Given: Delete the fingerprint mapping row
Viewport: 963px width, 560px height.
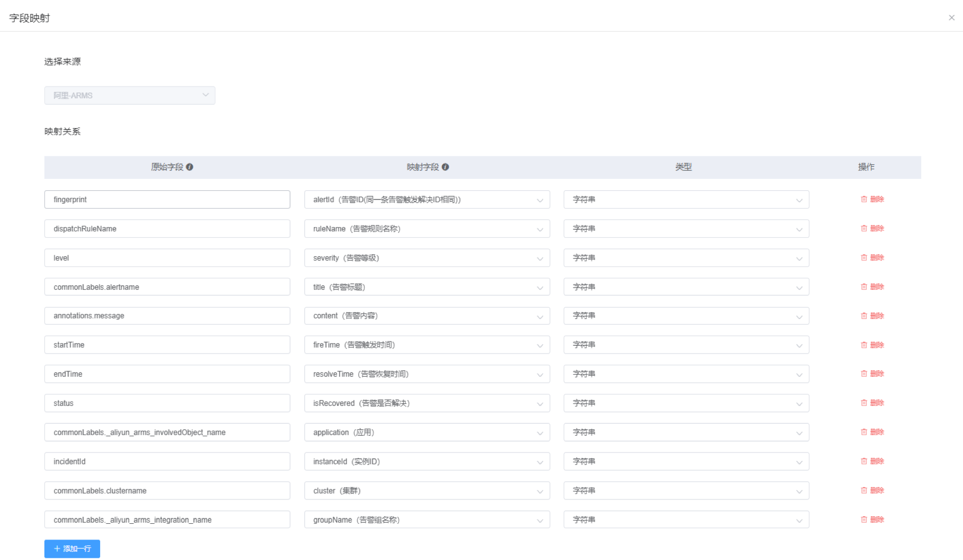Looking at the screenshot, I should [x=872, y=199].
